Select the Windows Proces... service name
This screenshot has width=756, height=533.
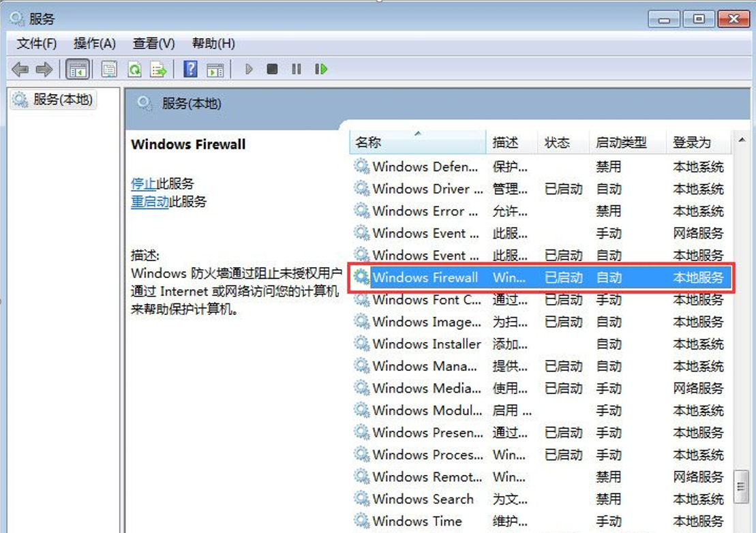point(427,455)
